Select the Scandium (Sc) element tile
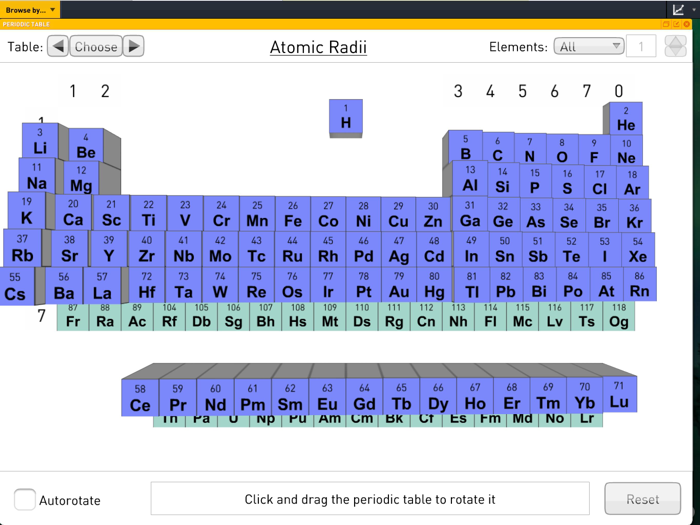Viewport: 700px width, 525px height. tap(111, 213)
